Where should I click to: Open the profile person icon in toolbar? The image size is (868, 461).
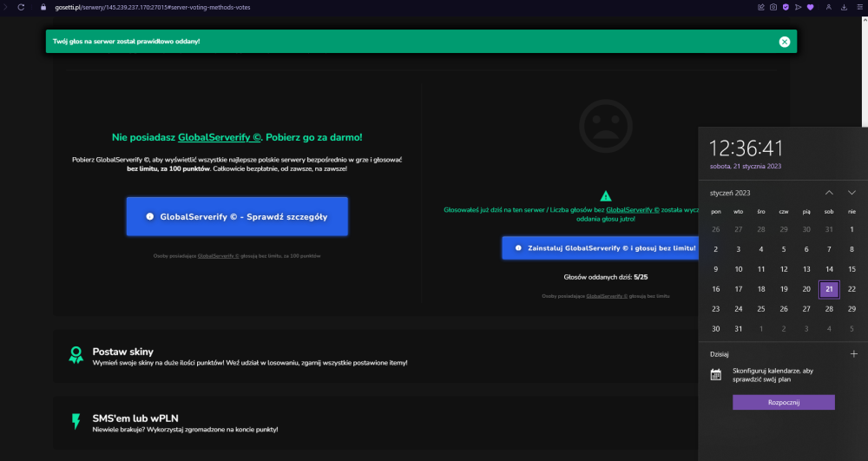[829, 7]
